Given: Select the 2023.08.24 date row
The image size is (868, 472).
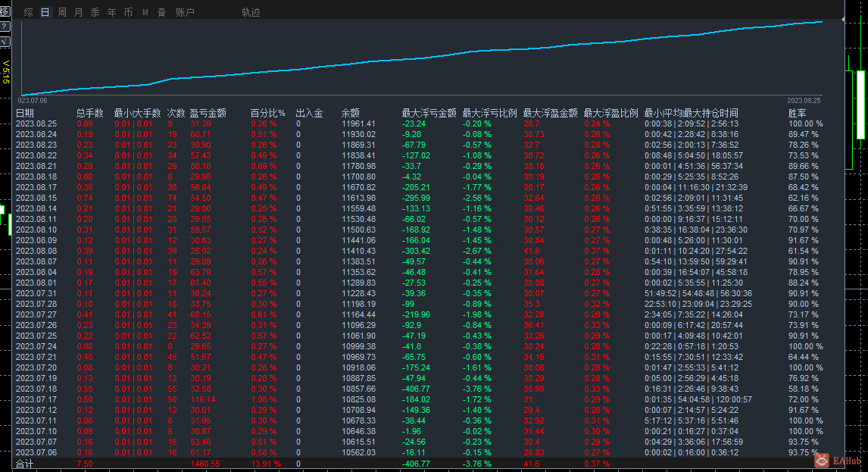Looking at the screenshot, I should tap(36, 134).
